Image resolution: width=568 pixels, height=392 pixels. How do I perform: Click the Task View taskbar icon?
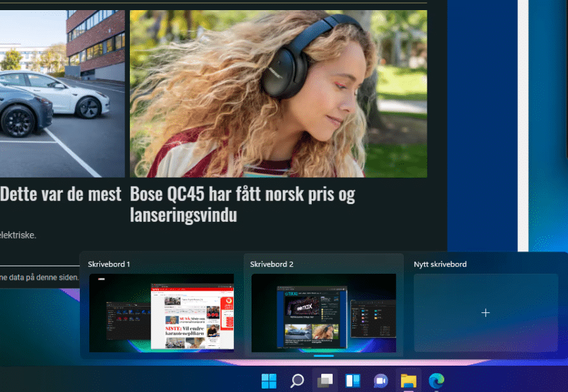[x=325, y=381]
